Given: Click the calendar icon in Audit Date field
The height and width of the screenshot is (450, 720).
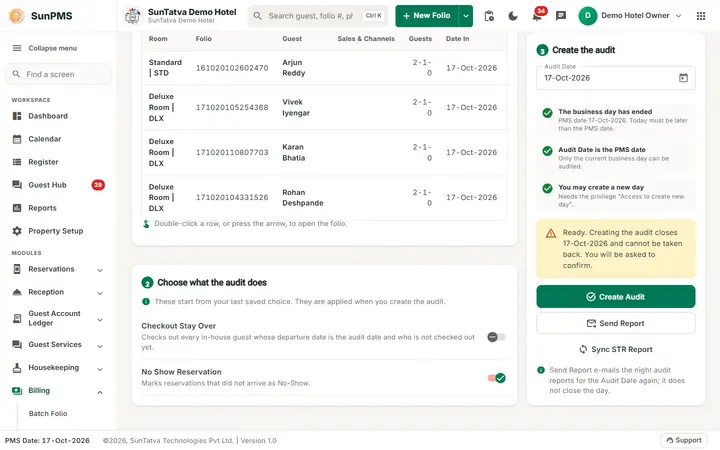Looking at the screenshot, I should tap(683, 78).
